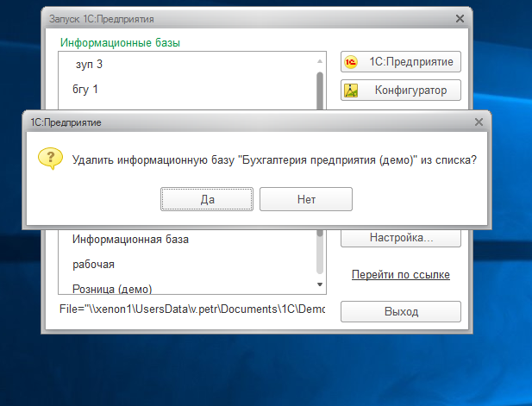This screenshot has height=406, width=532.
Task: Confirm deletion with the Да button
Action: (x=207, y=199)
